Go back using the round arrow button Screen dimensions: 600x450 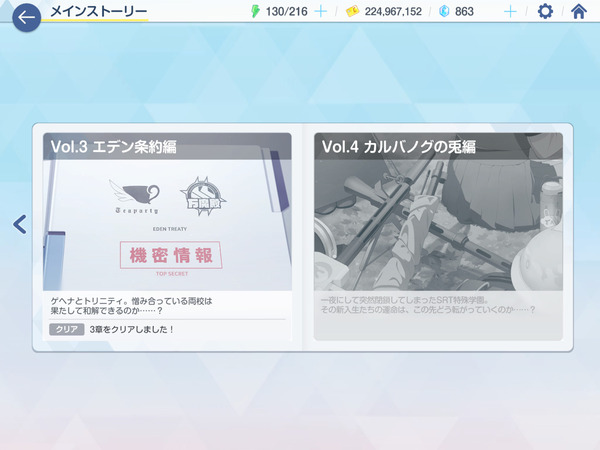point(26,17)
